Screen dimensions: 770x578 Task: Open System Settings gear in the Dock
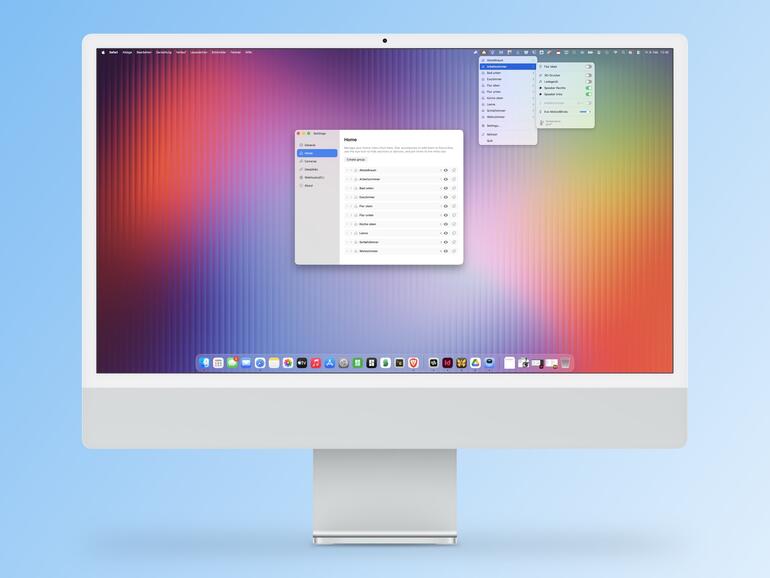tap(344, 363)
